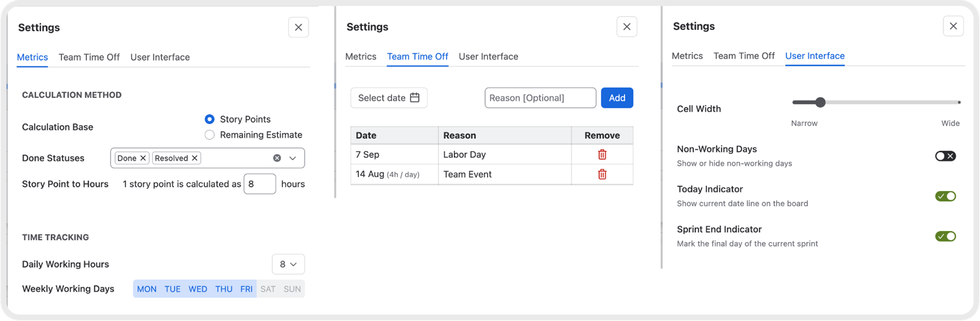Click the Reason column header

pyautogui.click(x=505, y=136)
